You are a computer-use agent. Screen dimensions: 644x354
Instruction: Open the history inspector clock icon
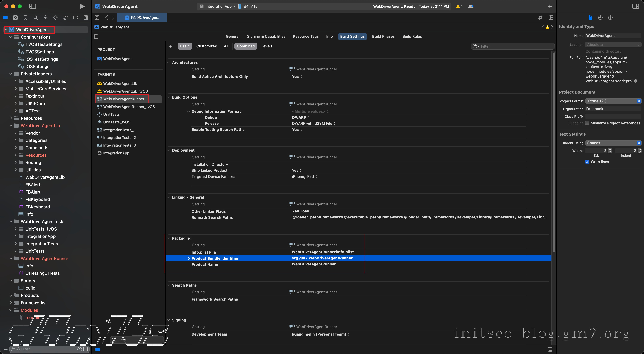tap(600, 17)
